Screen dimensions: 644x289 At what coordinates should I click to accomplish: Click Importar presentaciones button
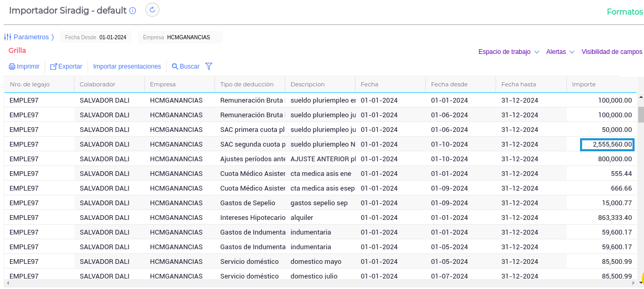pos(127,66)
